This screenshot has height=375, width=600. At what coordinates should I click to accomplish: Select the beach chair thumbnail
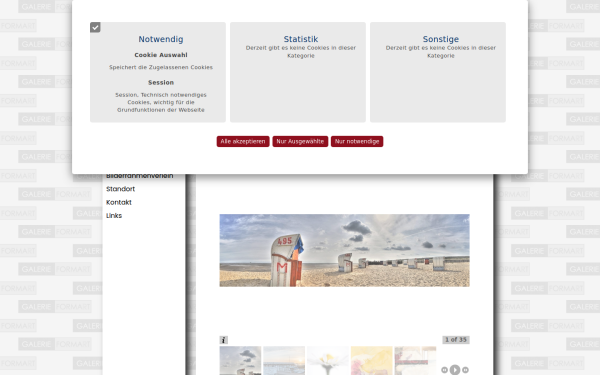click(240, 360)
